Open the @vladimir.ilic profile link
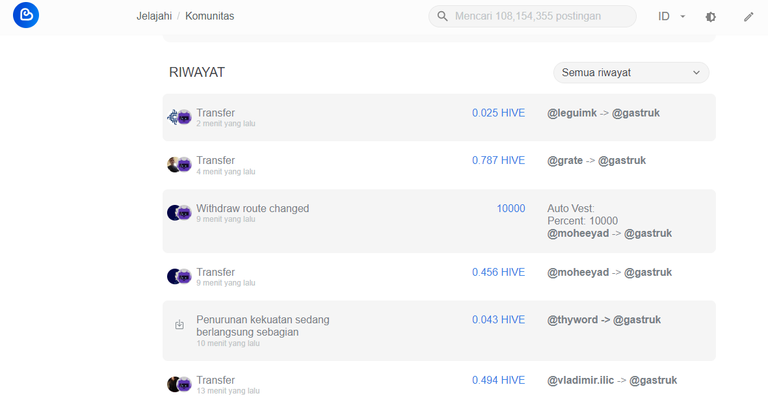 pyautogui.click(x=580, y=380)
